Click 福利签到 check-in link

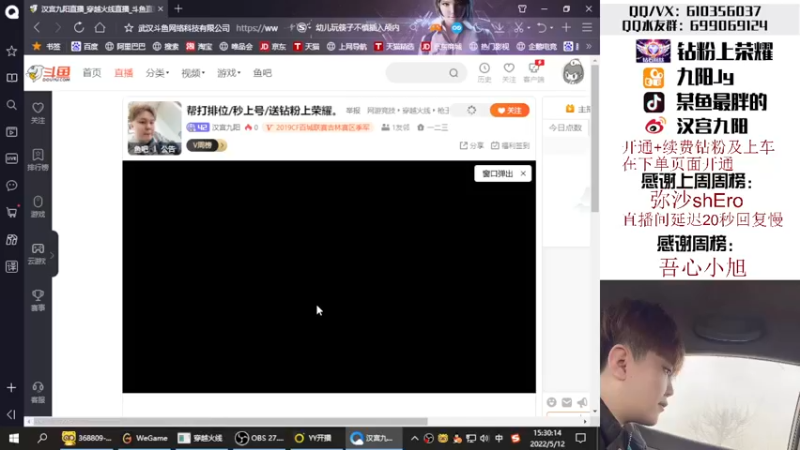click(510, 145)
